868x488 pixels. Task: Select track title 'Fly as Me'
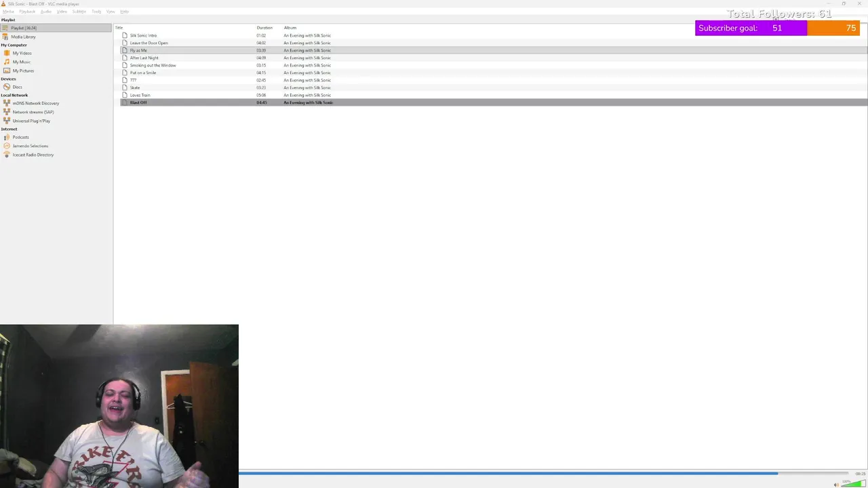tap(138, 50)
